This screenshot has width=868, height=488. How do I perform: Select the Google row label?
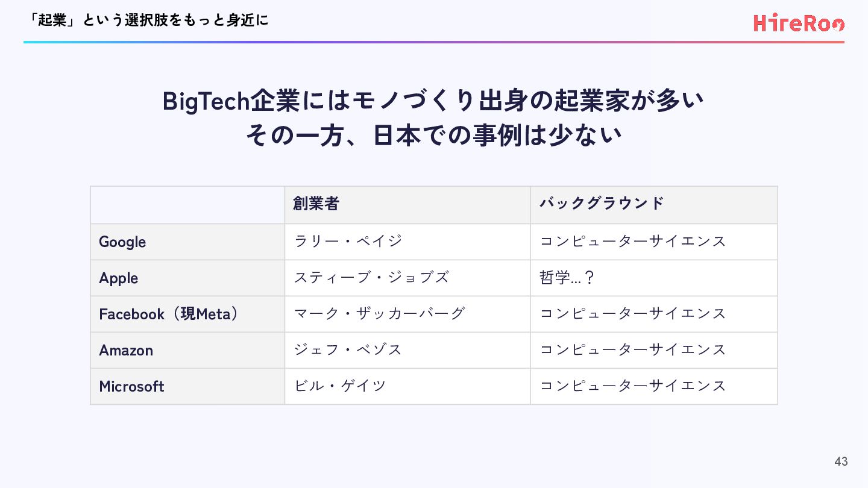187,242
